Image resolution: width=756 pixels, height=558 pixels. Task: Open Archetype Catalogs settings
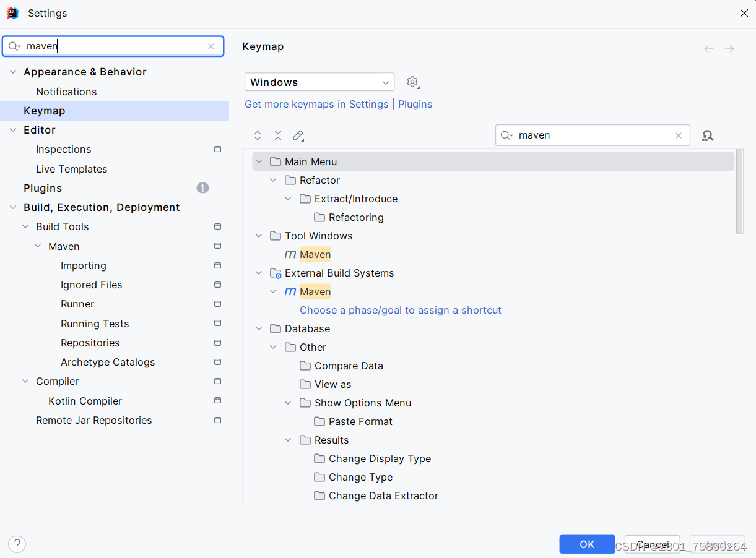point(108,362)
